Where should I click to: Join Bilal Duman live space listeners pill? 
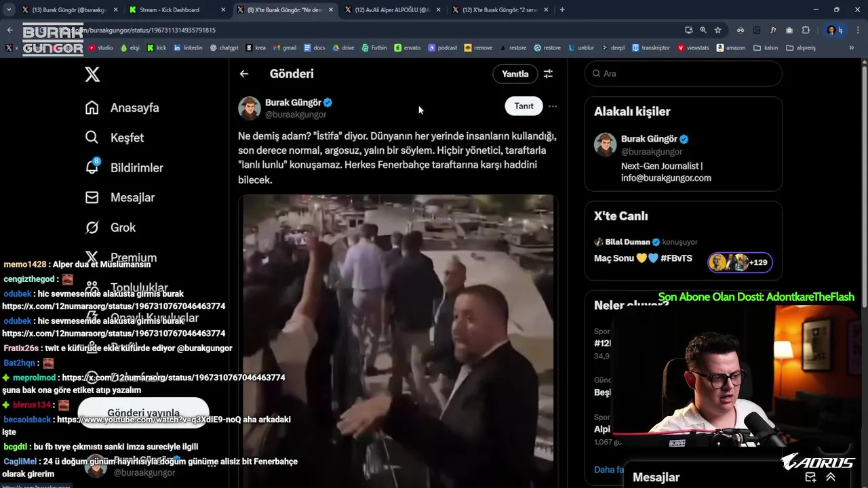tap(740, 262)
